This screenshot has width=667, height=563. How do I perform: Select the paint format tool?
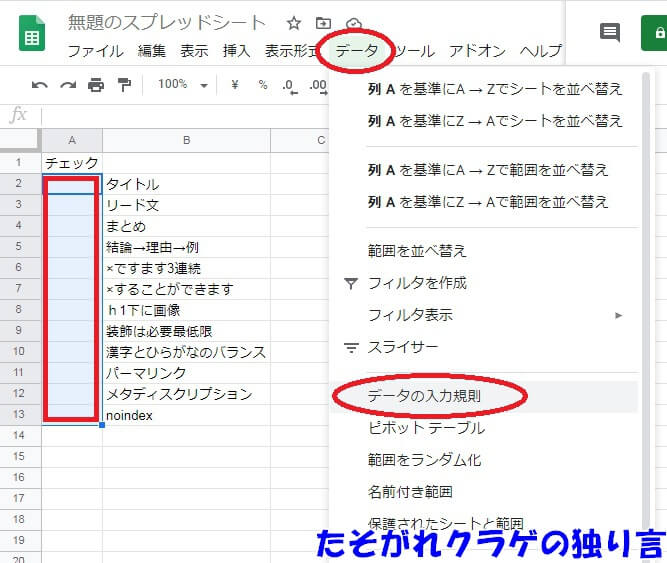coord(124,85)
